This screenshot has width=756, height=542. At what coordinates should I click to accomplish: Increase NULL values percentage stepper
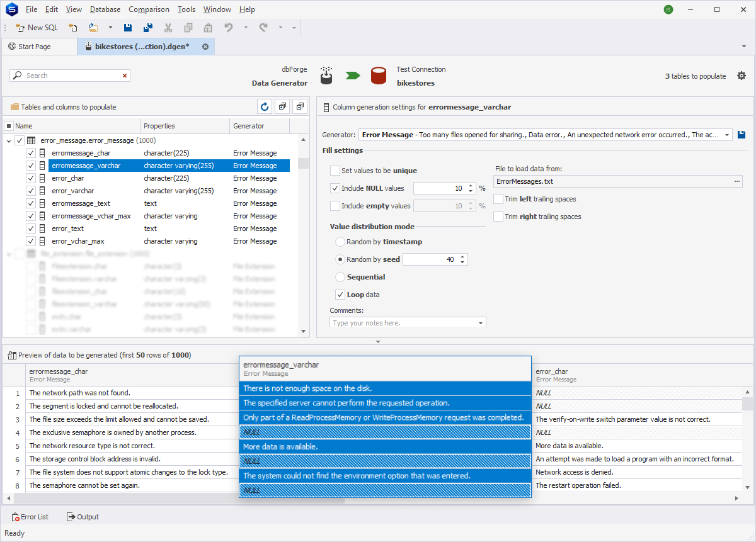click(x=471, y=186)
